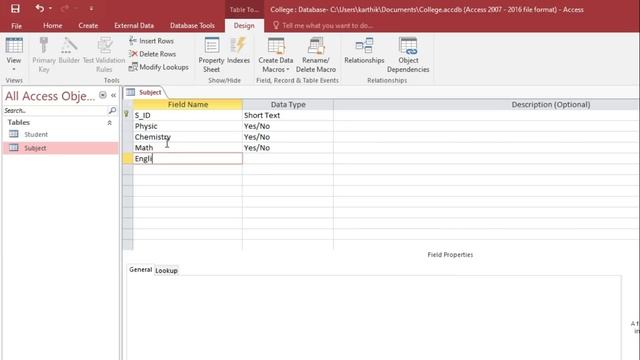Click Test Validation Rules icon
The width and height of the screenshot is (640, 360).
(104, 46)
